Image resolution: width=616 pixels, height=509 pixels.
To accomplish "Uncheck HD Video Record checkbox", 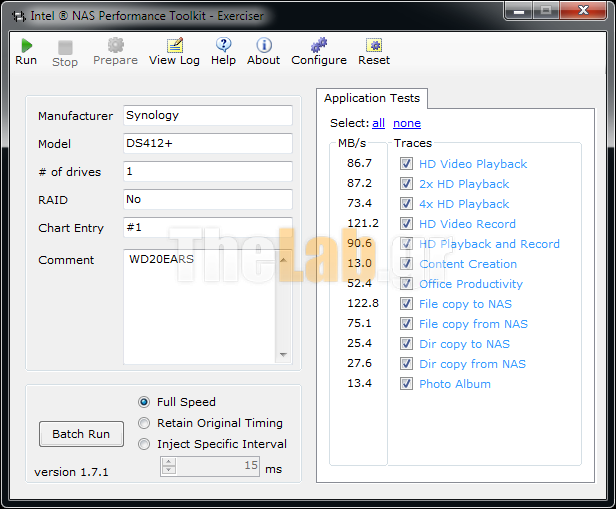I will pos(406,223).
